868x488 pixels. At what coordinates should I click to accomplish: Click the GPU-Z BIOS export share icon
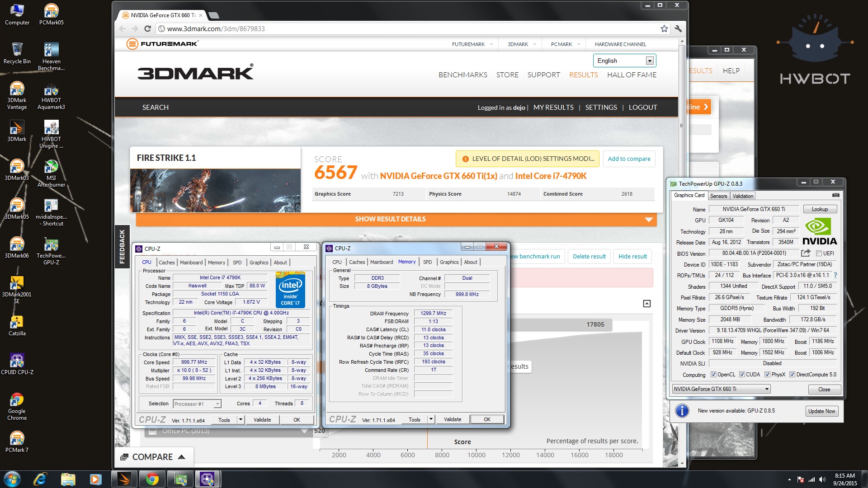click(x=806, y=253)
